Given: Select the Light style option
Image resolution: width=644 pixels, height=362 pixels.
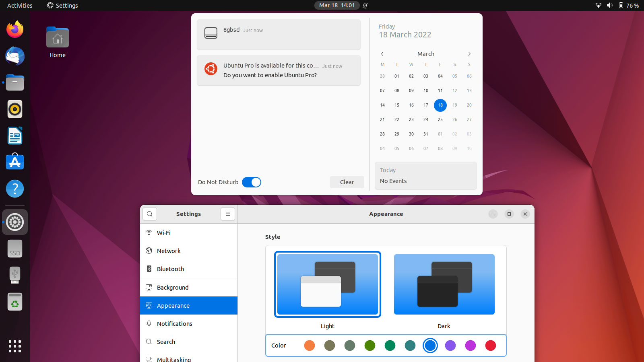Looking at the screenshot, I should click(x=328, y=284).
